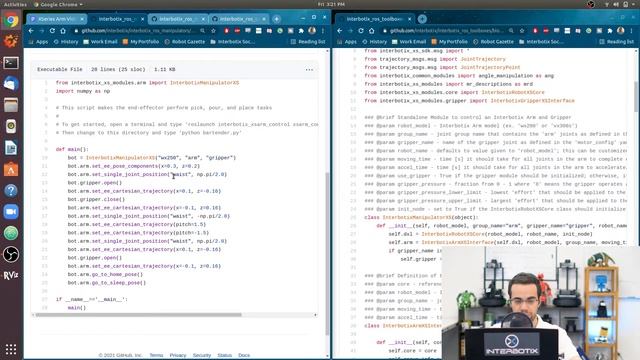This screenshot has height=360, width=640.
Task: Show applications grid in dock
Action: click(x=11, y=349)
